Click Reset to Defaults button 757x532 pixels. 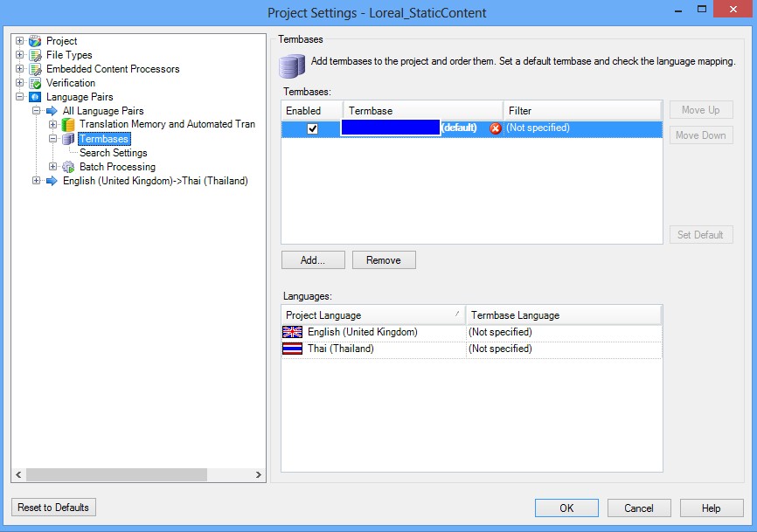point(53,508)
